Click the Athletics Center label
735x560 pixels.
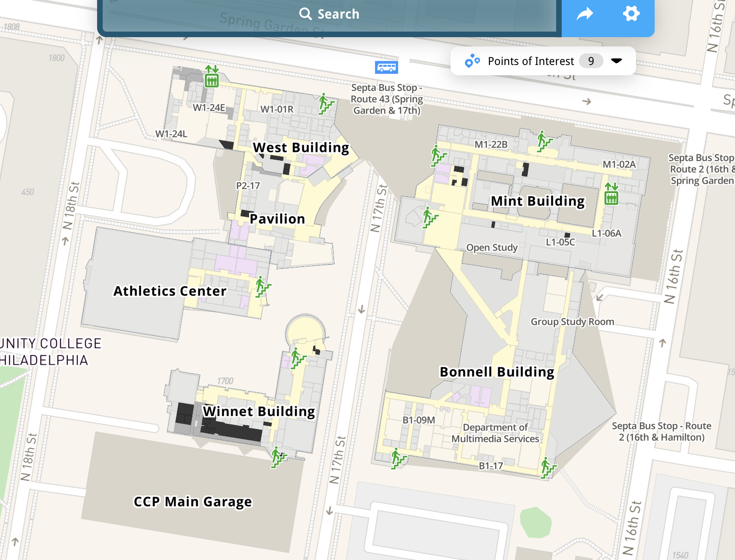(x=170, y=291)
